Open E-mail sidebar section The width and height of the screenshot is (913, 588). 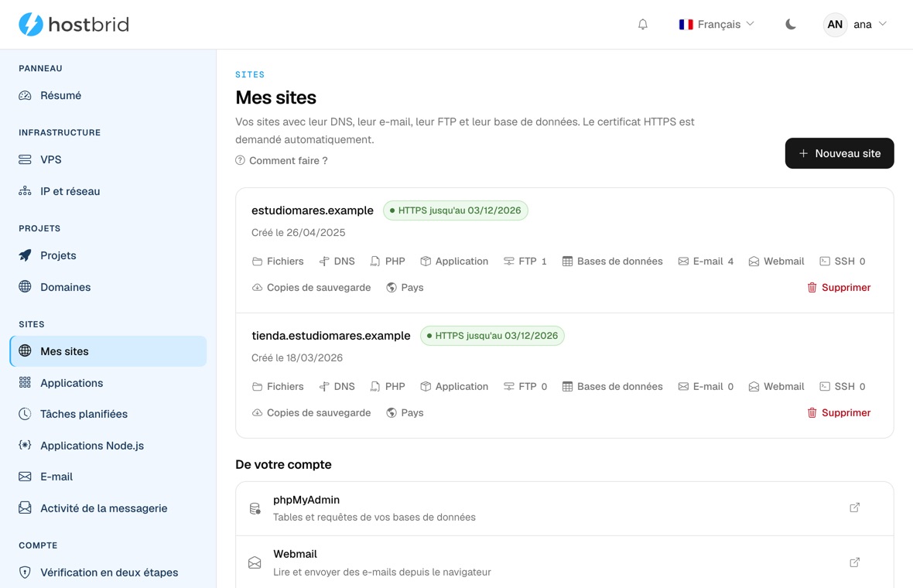pyautogui.click(x=108, y=477)
